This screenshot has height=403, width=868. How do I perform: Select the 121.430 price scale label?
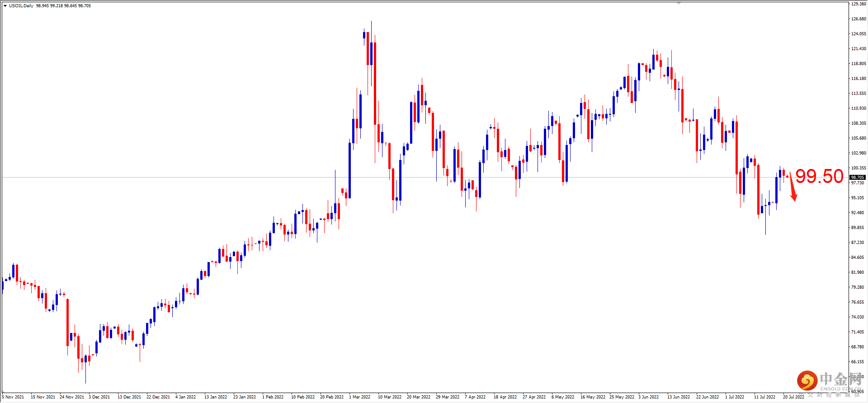click(x=859, y=49)
